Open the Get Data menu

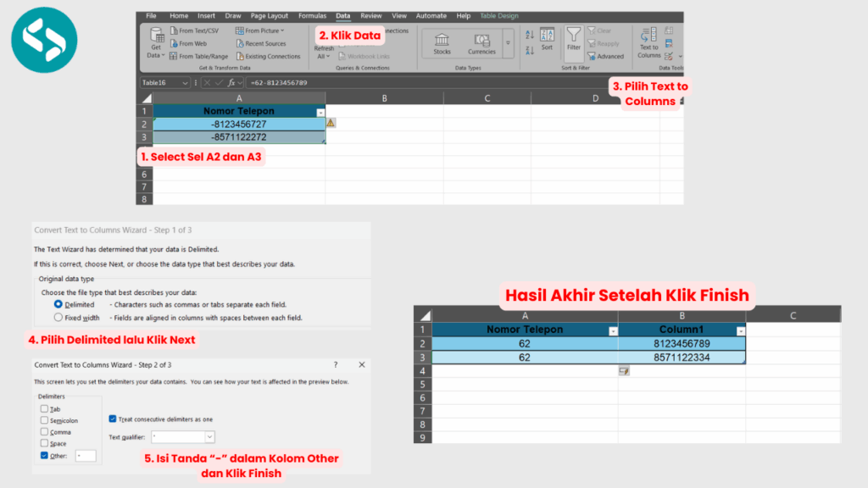pos(156,43)
